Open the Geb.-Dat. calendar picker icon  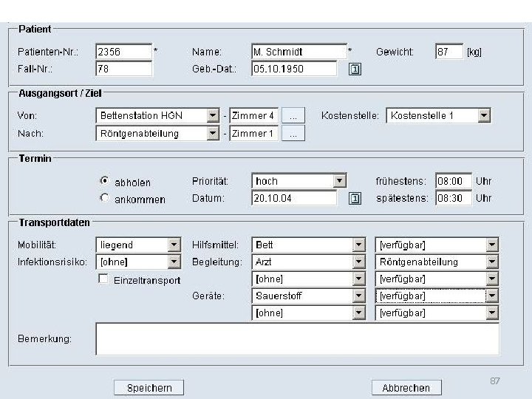[x=355, y=69]
